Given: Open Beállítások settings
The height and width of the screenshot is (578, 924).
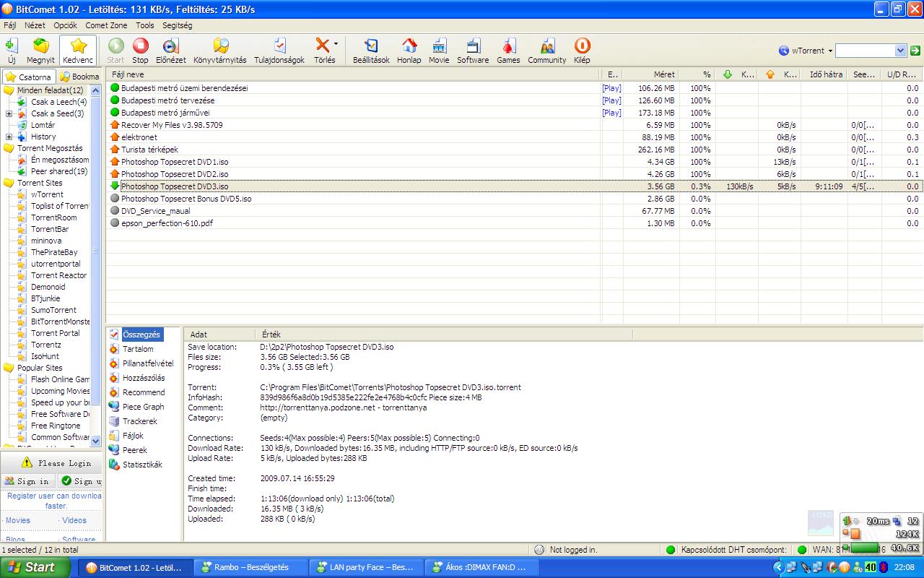Looking at the screenshot, I should tap(371, 51).
